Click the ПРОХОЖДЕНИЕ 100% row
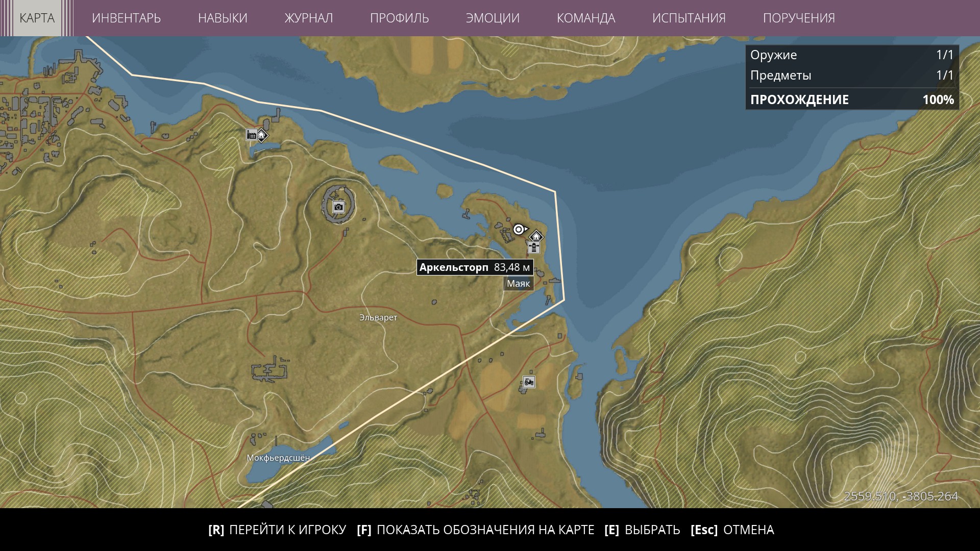980x551 pixels. [x=852, y=99]
